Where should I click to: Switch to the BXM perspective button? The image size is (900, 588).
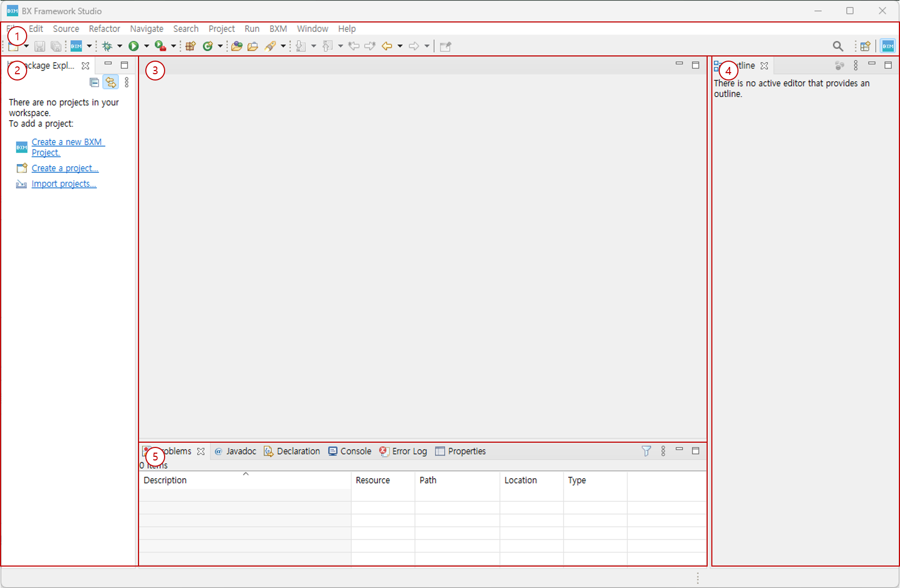click(x=887, y=46)
